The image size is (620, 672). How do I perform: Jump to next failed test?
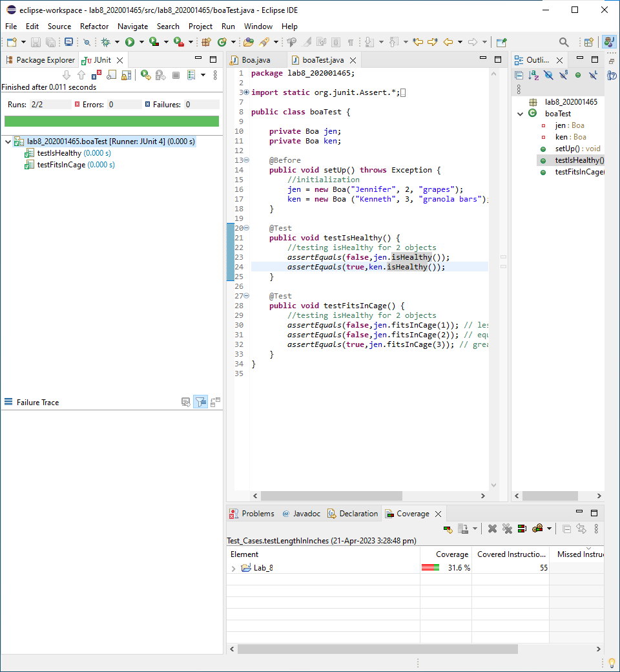[67, 74]
